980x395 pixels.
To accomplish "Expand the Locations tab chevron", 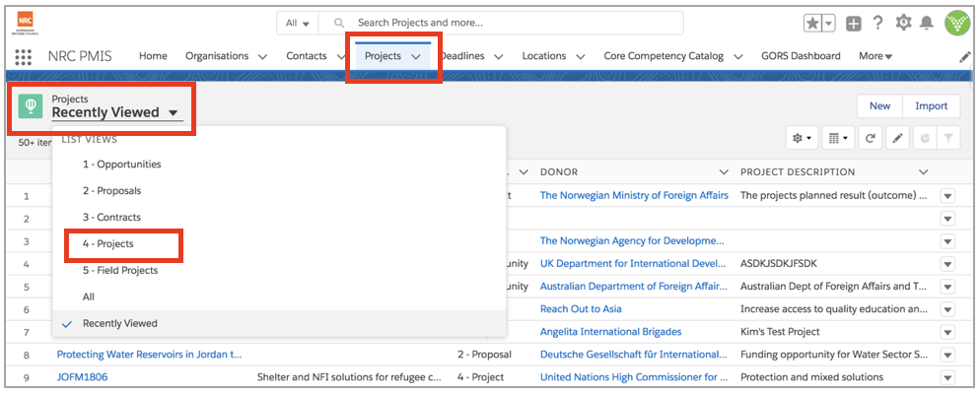I will [x=581, y=57].
